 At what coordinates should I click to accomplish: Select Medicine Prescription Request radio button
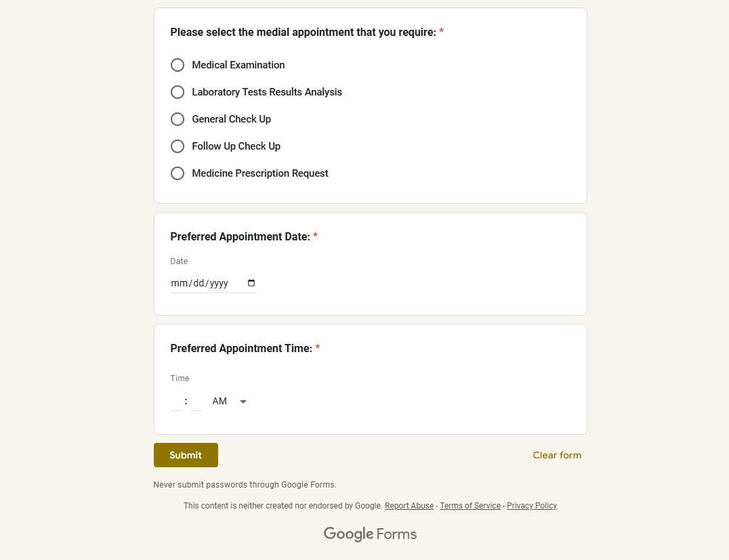click(178, 173)
